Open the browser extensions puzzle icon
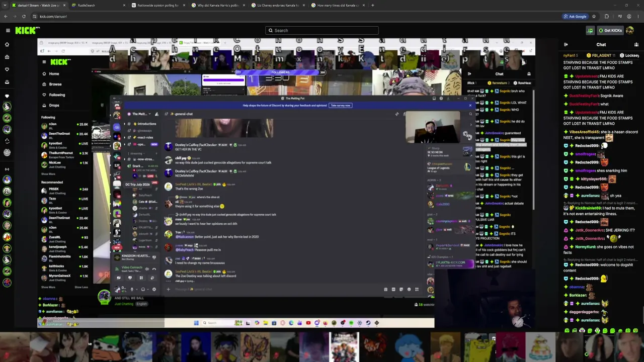 (x=607, y=16)
